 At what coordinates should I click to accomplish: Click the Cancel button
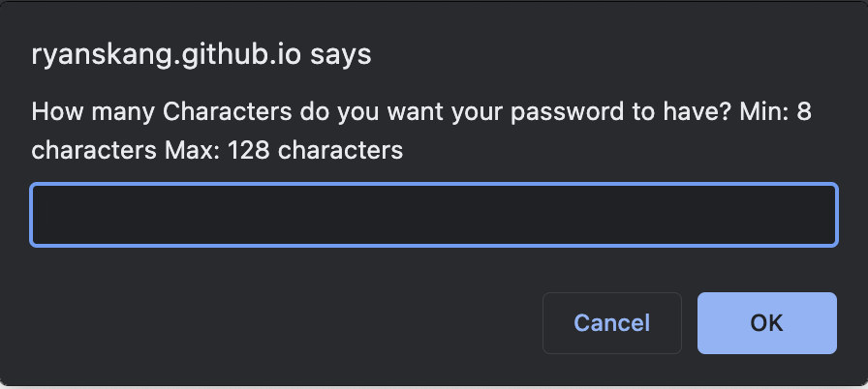pos(611,322)
